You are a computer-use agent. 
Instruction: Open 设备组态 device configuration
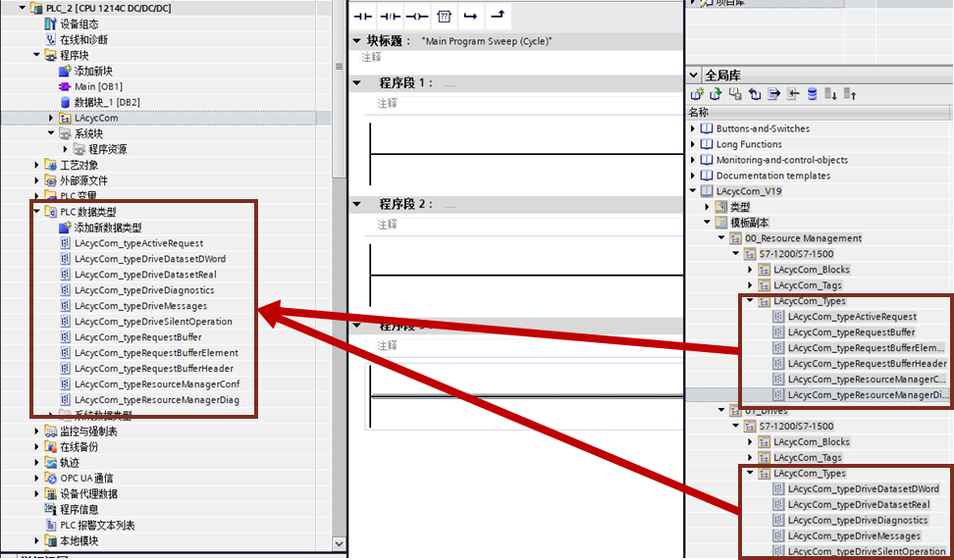click(79, 24)
